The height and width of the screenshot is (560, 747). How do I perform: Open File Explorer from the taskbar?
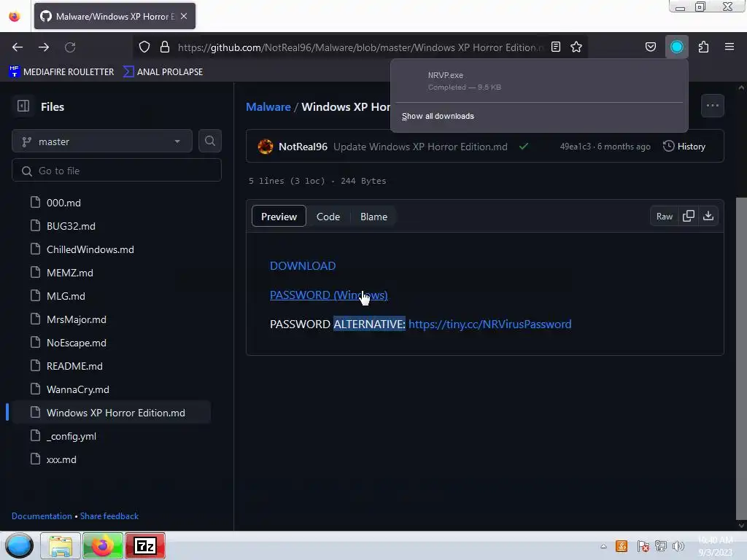[61, 545]
